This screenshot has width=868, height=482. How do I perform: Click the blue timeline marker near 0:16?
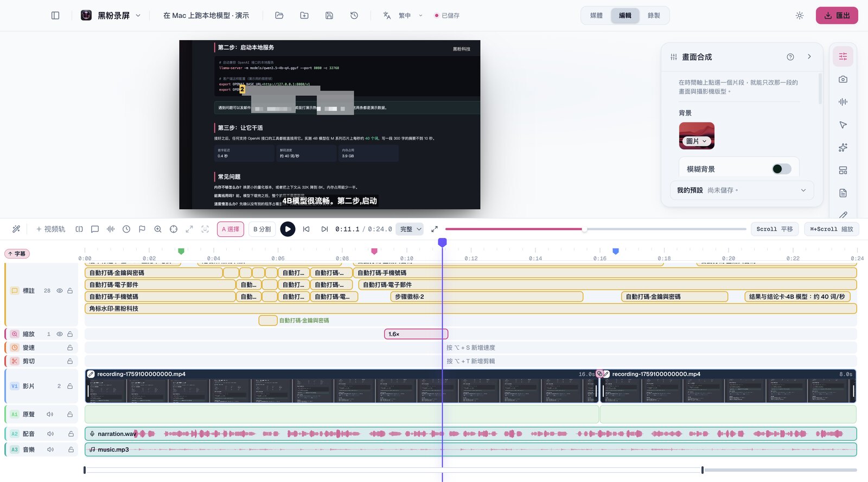[616, 251]
